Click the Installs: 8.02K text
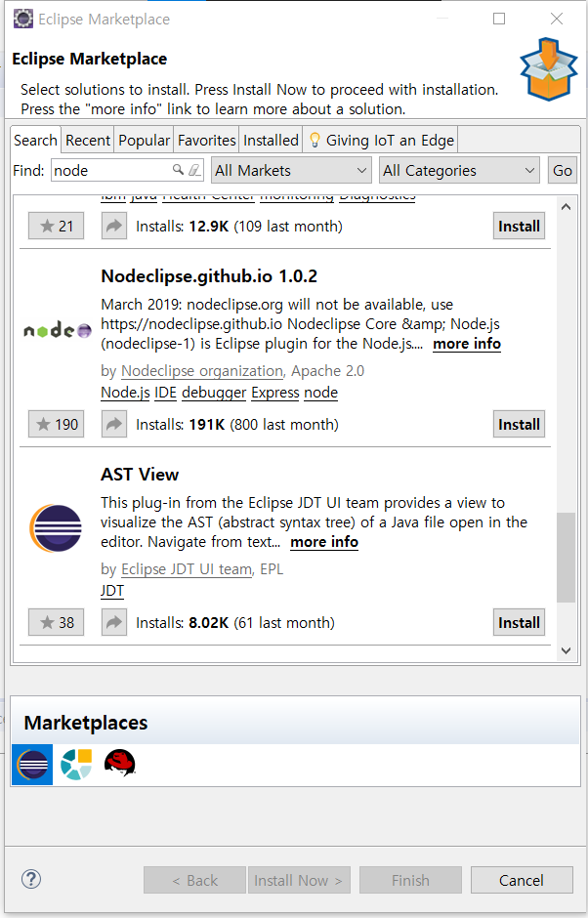Image resolution: width=588 pixels, height=918 pixels. 235,622
